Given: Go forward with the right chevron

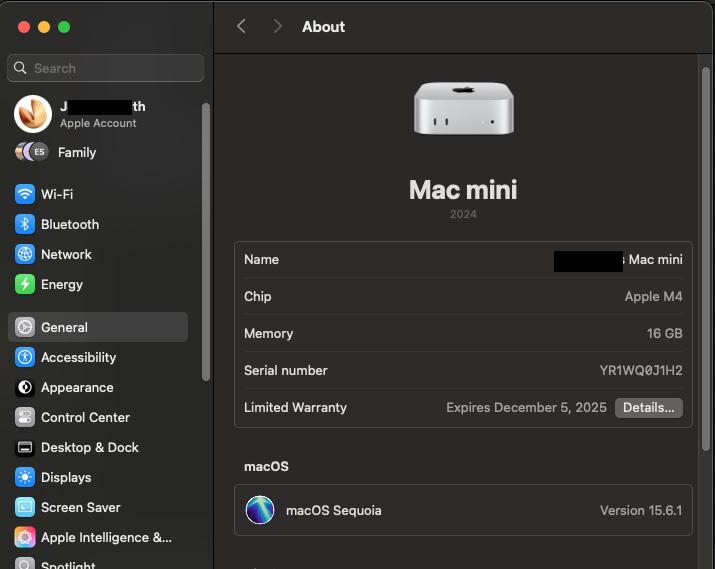Looking at the screenshot, I should point(277,26).
